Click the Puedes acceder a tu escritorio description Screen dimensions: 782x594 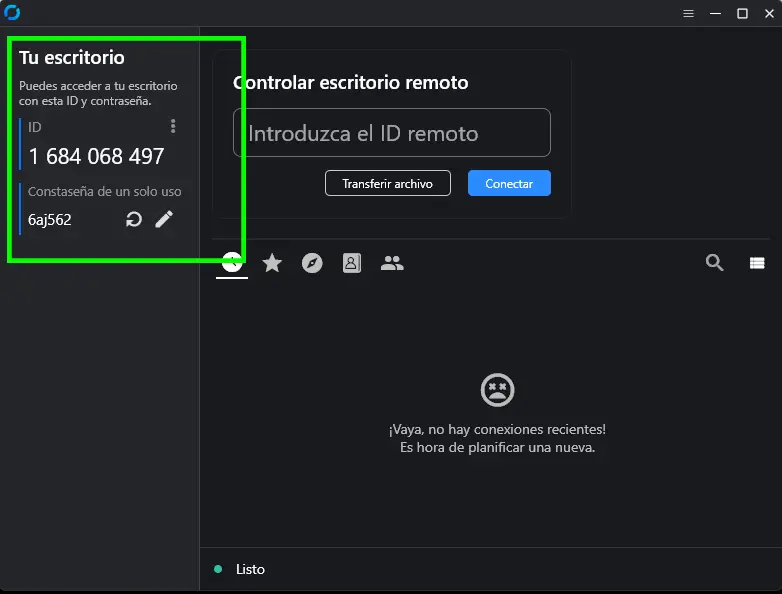[98, 93]
